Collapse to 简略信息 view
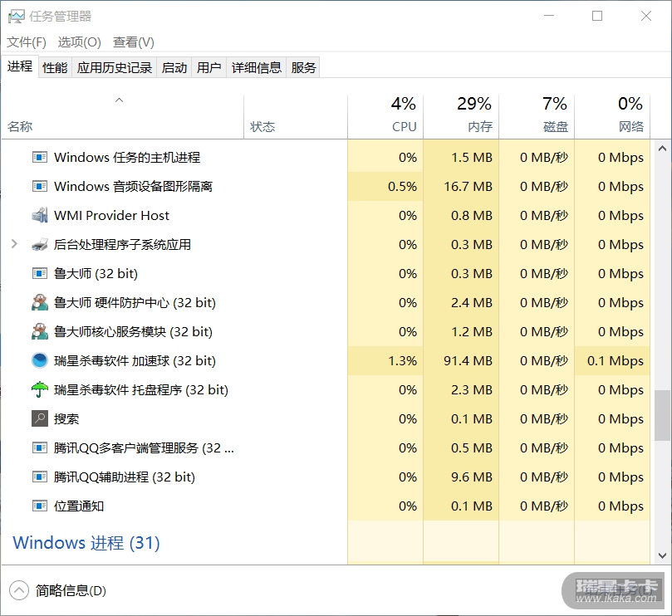This screenshot has height=616, width=672. tap(57, 590)
